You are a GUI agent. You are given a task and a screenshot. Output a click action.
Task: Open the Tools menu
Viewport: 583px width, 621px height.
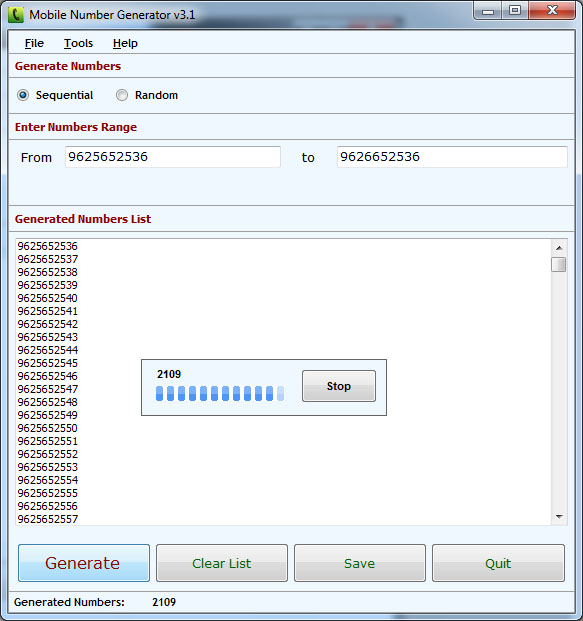click(78, 43)
